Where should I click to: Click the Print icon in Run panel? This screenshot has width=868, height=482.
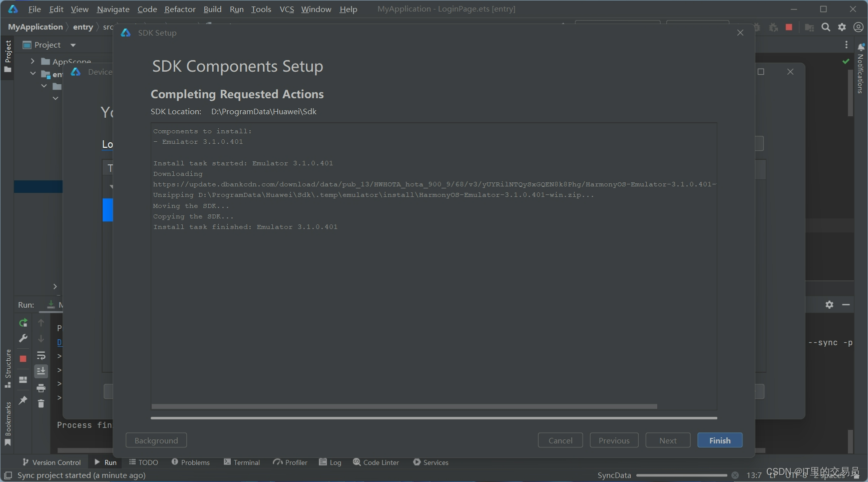click(x=41, y=388)
